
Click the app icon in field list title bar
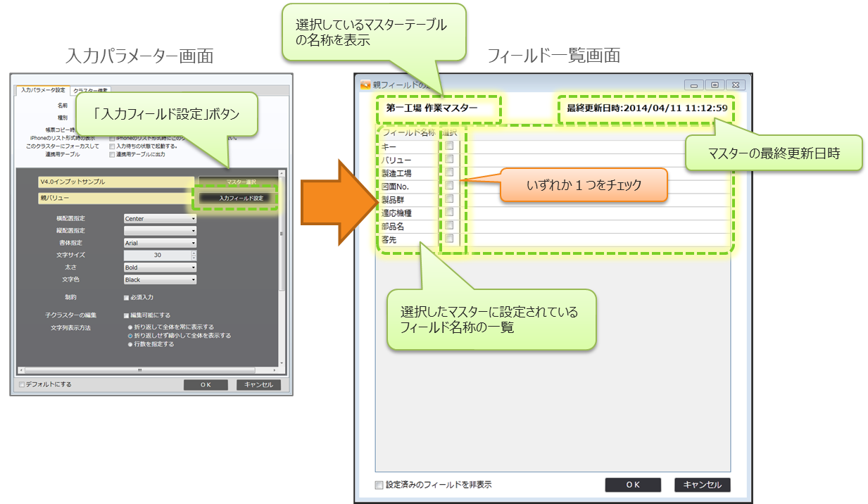pos(365,85)
